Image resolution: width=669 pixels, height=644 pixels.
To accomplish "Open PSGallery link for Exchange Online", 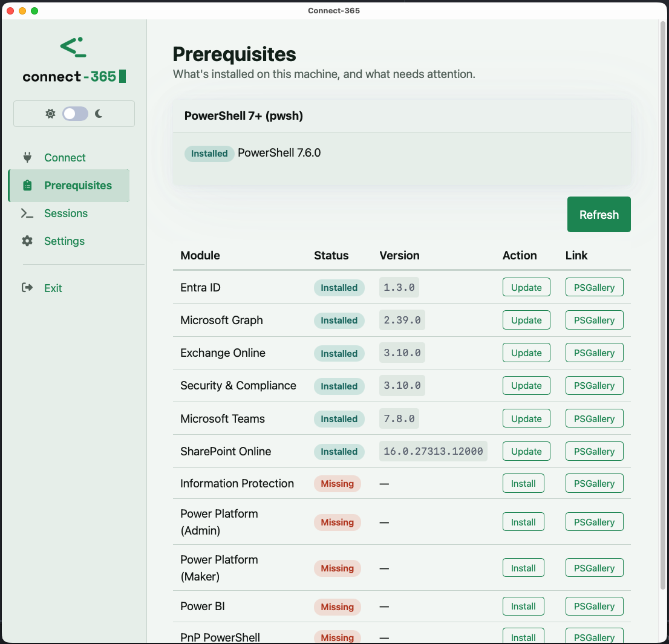I will click(594, 353).
